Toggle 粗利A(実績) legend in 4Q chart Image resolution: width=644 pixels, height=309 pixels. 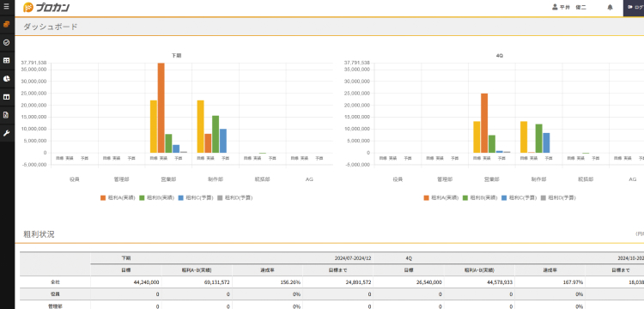tap(441, 197)
